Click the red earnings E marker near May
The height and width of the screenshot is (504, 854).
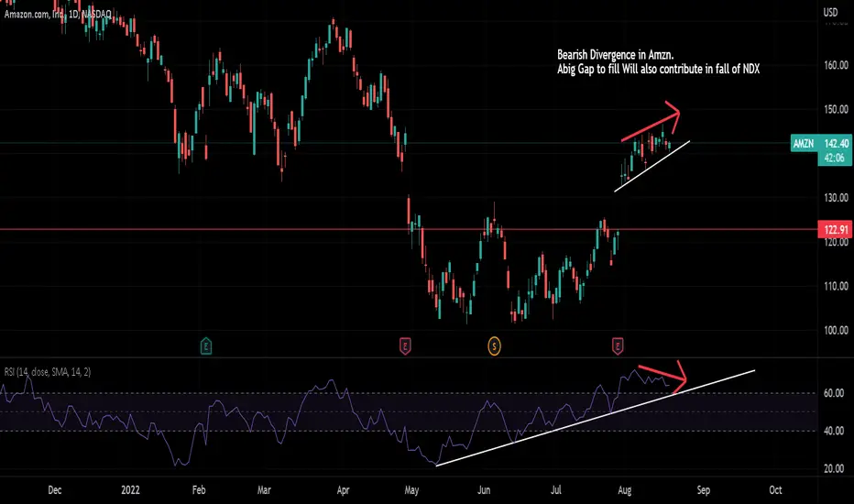click(x=405, y=346)
